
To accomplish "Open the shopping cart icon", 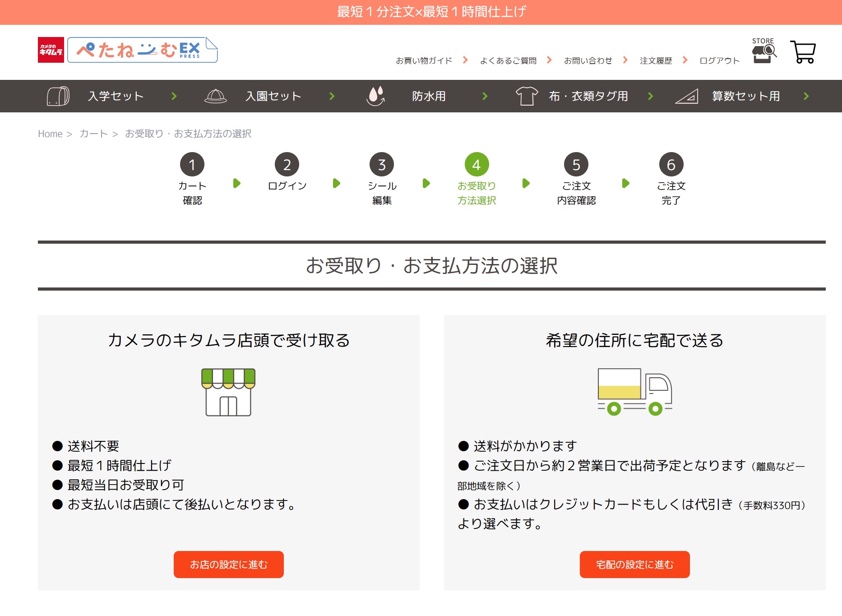I will tap(803, 52).
